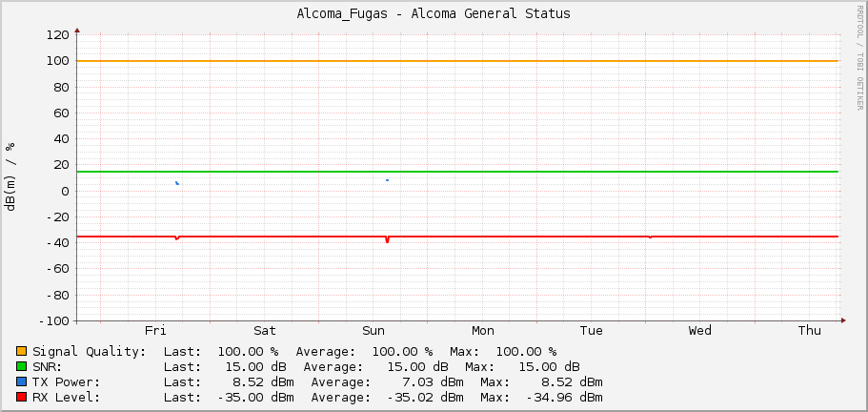Screen dimensions: 868x412
Task: Click the graph title Alcoma_Fugas - Alcoma General Status
Action: coord(434,14)
